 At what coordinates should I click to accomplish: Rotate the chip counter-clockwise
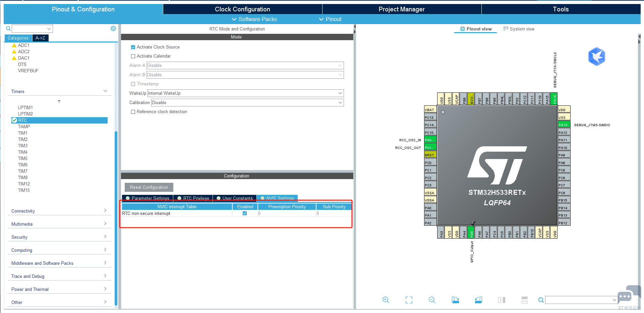coord(478,300)
